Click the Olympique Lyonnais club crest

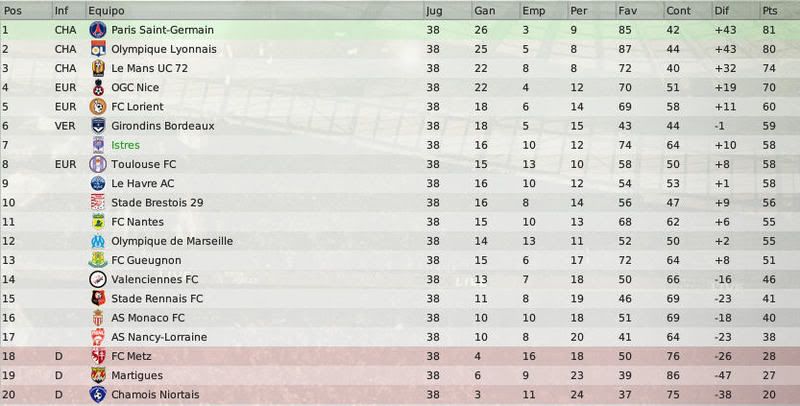[97, 49]
